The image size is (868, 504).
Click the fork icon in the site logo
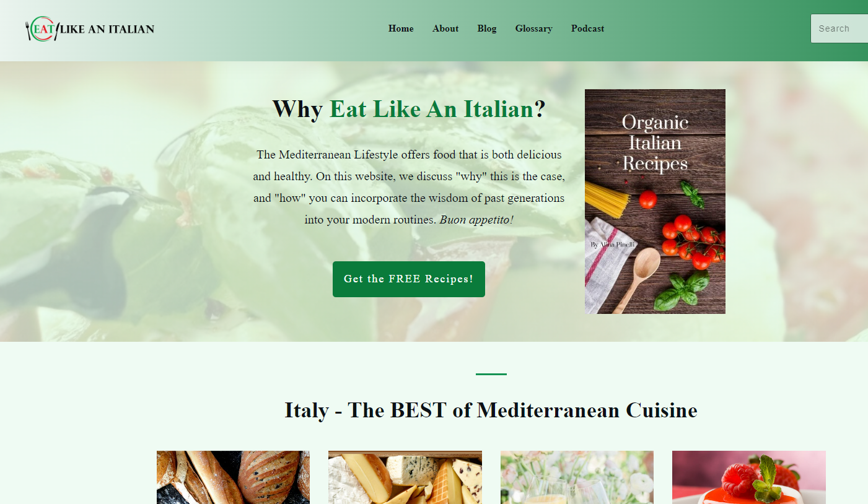(x=28, y=30)
